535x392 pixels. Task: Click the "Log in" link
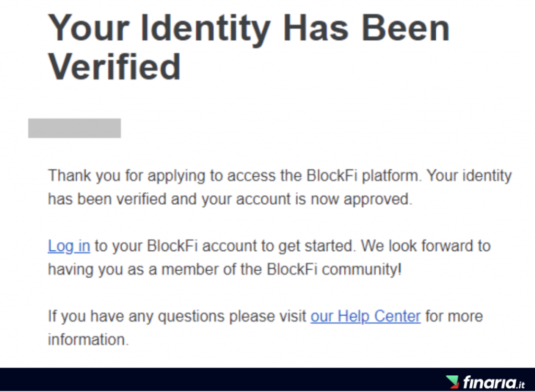coord(69,246)
